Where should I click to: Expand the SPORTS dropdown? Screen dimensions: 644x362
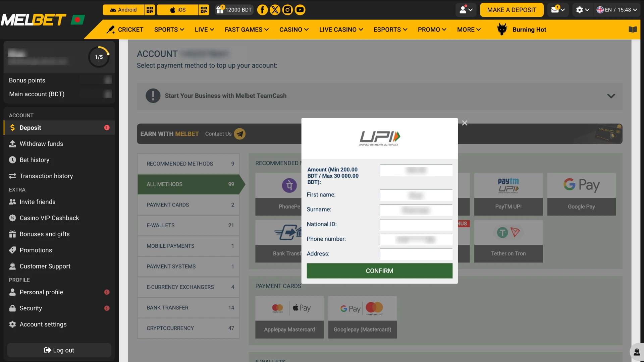[169, 29]
